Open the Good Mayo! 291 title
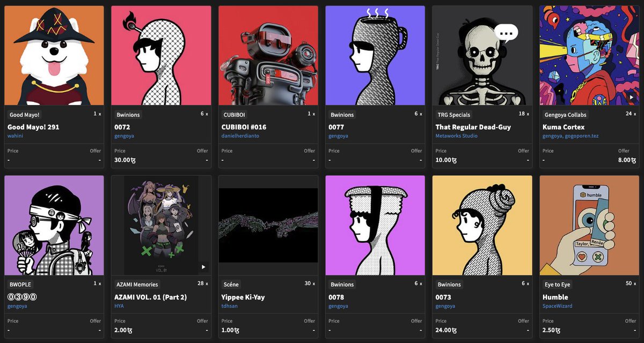The width and height of the screenshot is (644, 343). pyautogui.click(x=33, y=127)
